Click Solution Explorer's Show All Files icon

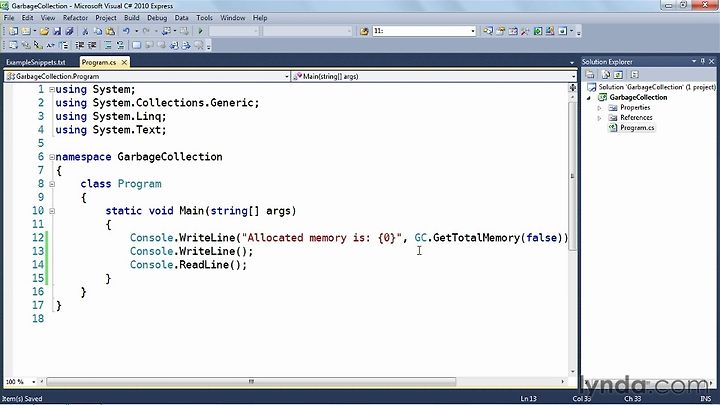605,74
